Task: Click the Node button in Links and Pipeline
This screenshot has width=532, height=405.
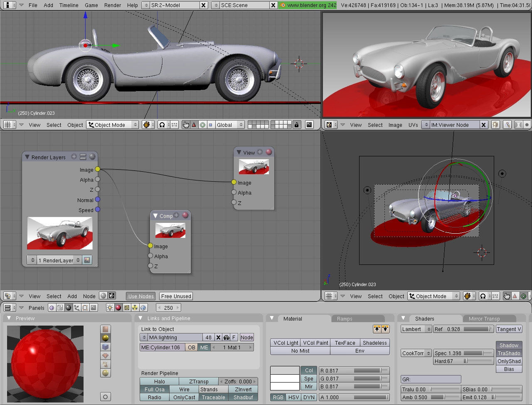Action: point(247,337)
